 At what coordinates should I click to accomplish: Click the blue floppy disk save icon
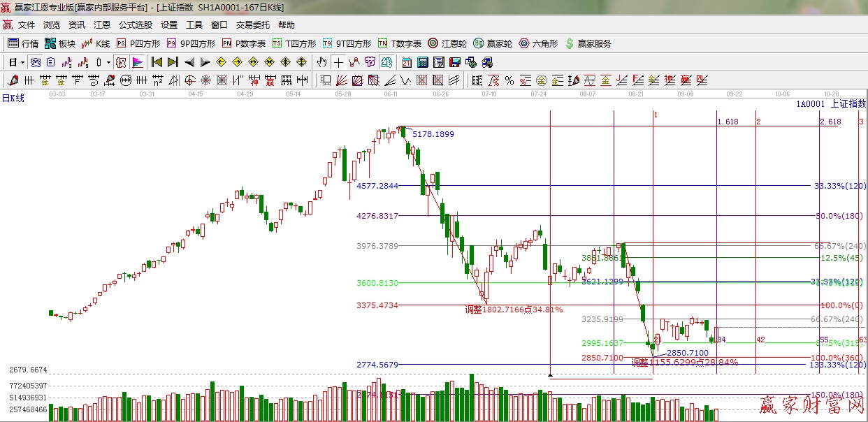(455, 62)
